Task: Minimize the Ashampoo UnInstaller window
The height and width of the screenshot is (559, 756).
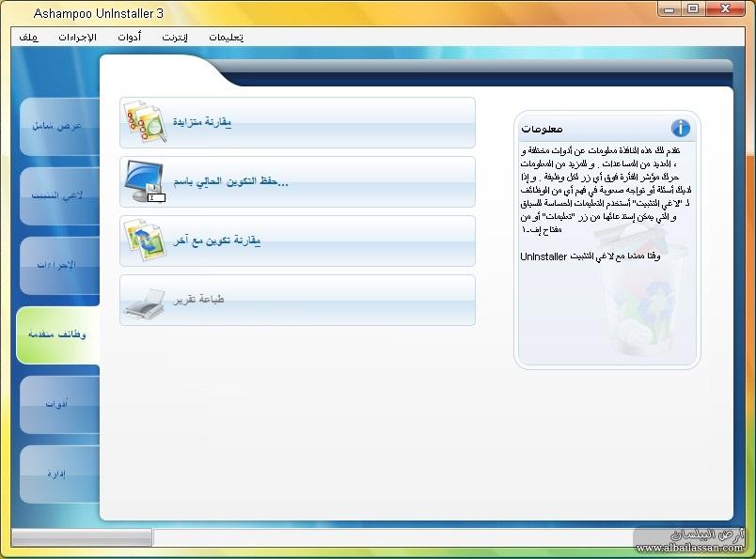Action: pos(669,9)
